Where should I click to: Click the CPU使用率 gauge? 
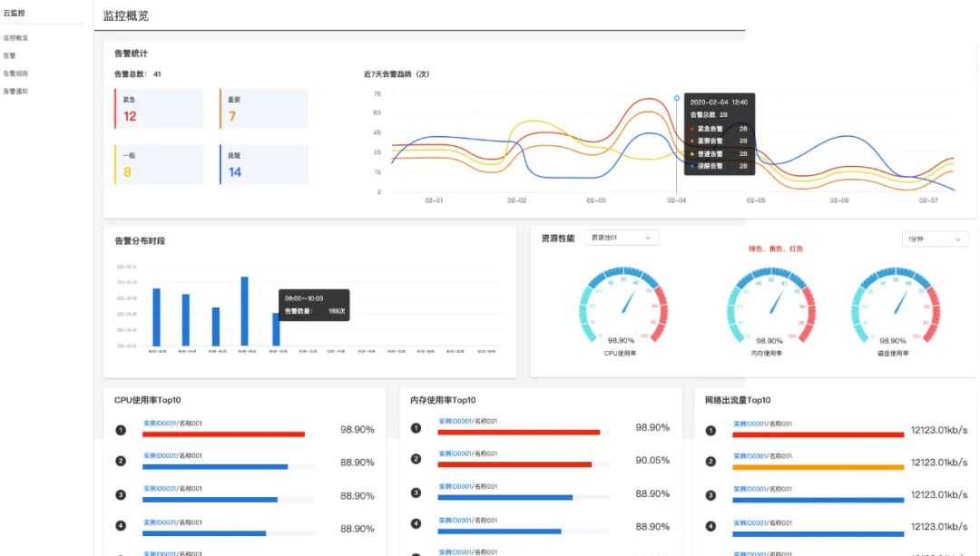point(623,306)
